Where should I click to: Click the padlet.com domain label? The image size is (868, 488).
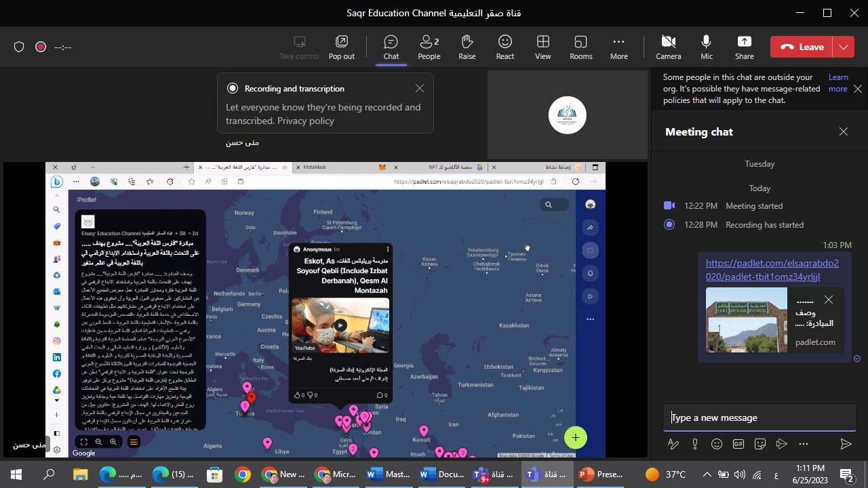point(815,342)
